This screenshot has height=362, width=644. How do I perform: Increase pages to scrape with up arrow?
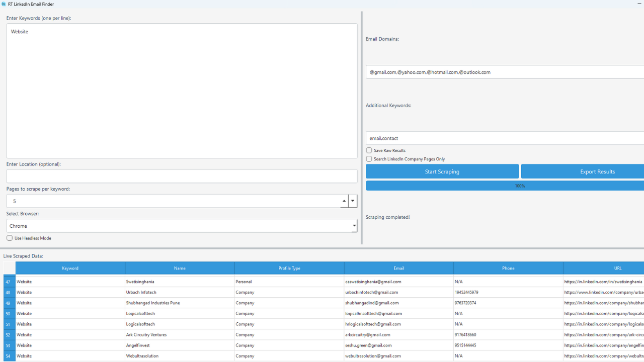(344, 198)
